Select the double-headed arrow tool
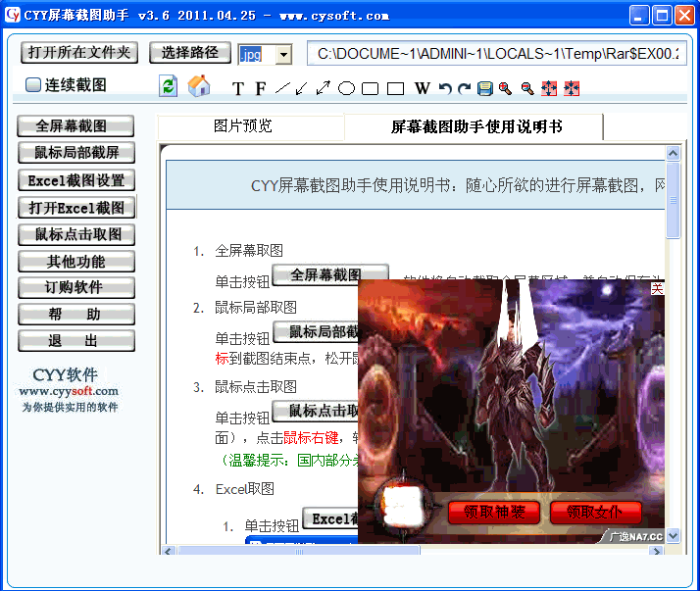The height and width of the screenshot is (591, 700). 324,89
